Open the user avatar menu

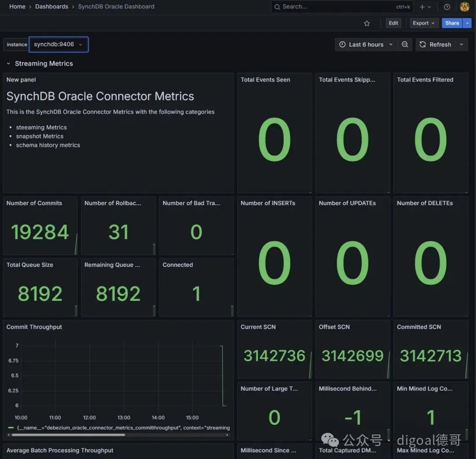click(x=465, y=7)
